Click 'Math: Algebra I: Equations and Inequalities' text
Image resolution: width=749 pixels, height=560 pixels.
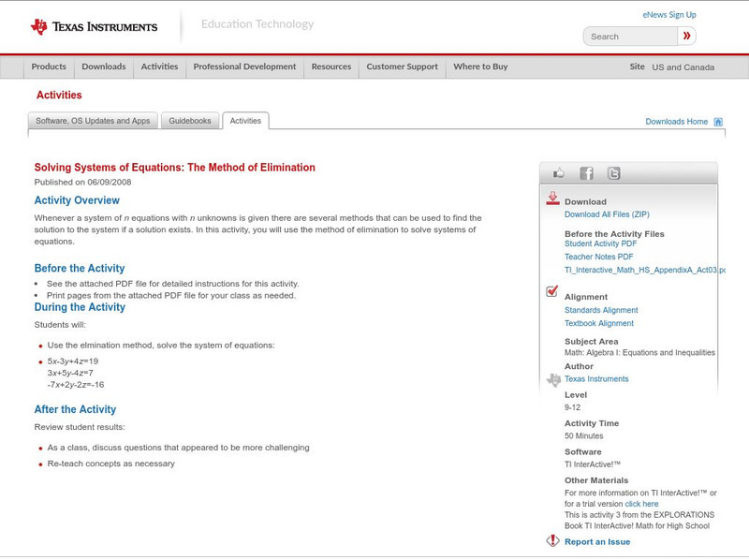pyautogui.click(x=639, y=353)
